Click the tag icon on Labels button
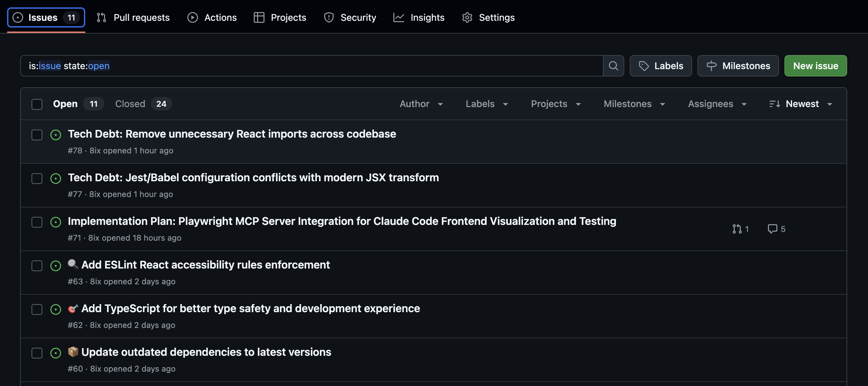 (643, 66)
